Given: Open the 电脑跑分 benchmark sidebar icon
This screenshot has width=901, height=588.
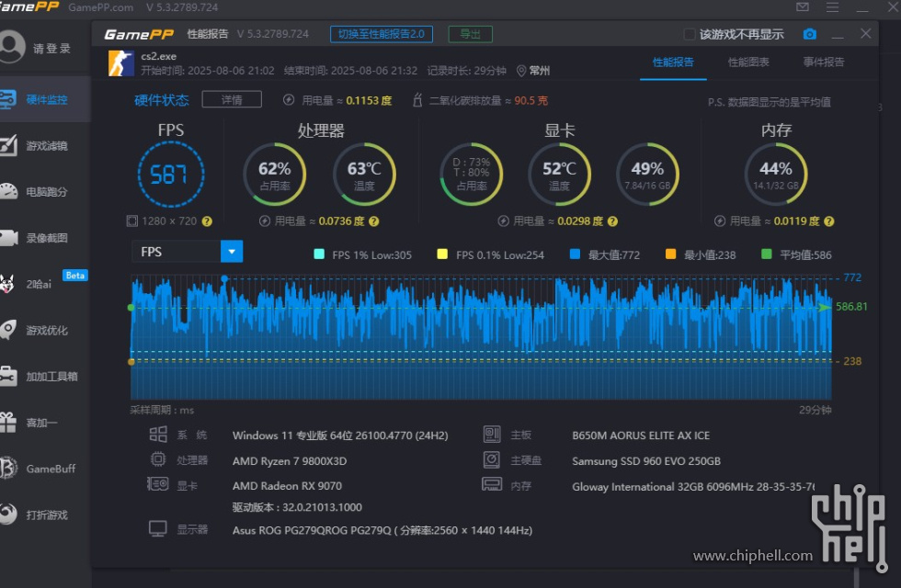Looking at the screenshot, I should [8, 191].
